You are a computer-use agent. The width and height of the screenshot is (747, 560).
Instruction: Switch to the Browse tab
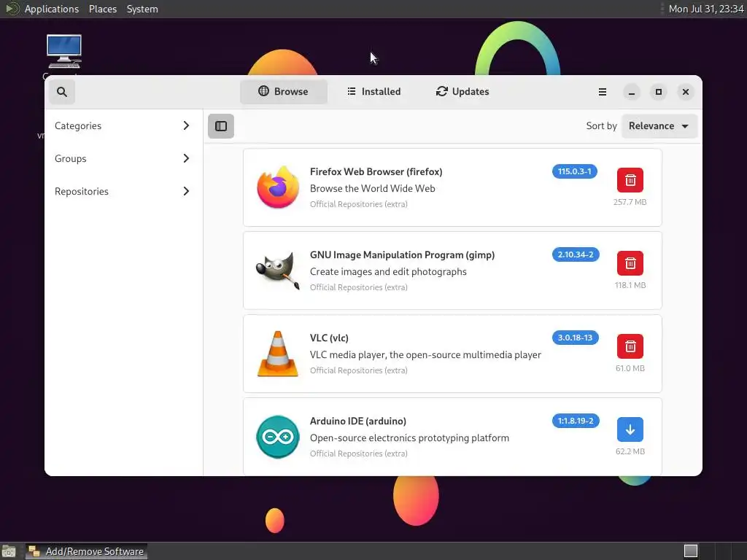(x=284, y=91)
